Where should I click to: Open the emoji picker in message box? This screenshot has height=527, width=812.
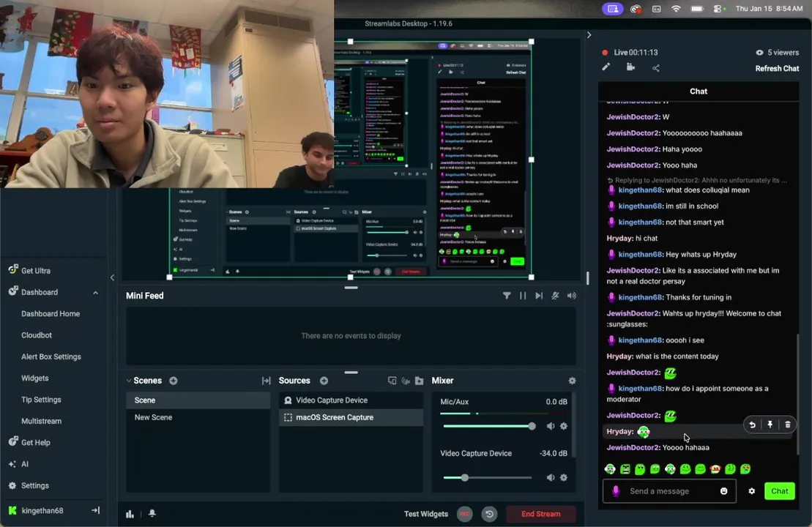[x=723, y=490]
